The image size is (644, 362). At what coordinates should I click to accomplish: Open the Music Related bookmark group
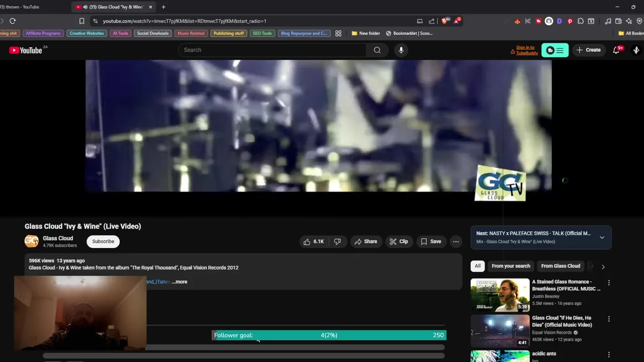coord(191,33)
